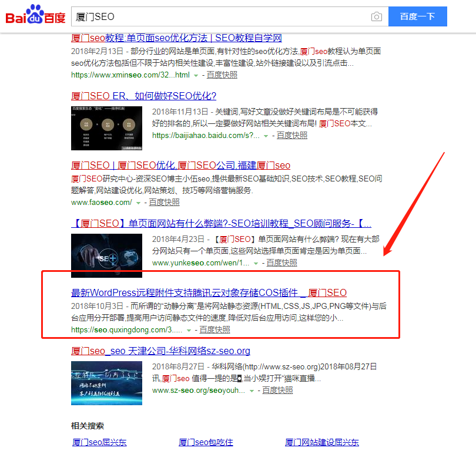Expand dropdown arrow next to sz-seo.org URL
476x451 pixels.
tap(252, 391)
